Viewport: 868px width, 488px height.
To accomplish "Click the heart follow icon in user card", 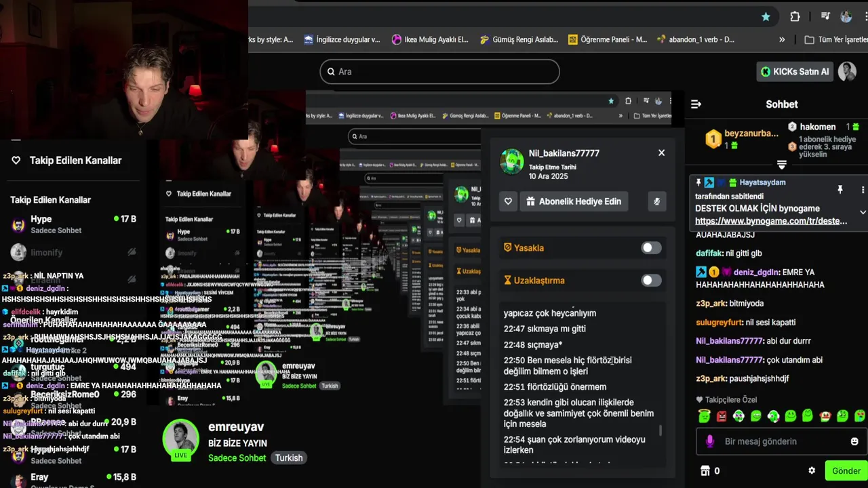I will (508, 201).
